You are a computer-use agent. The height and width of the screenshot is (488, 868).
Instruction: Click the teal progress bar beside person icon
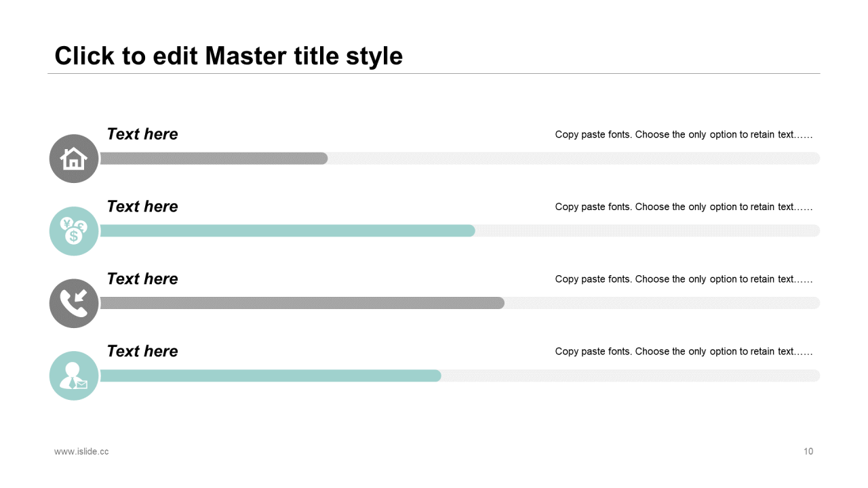[271, 375]
